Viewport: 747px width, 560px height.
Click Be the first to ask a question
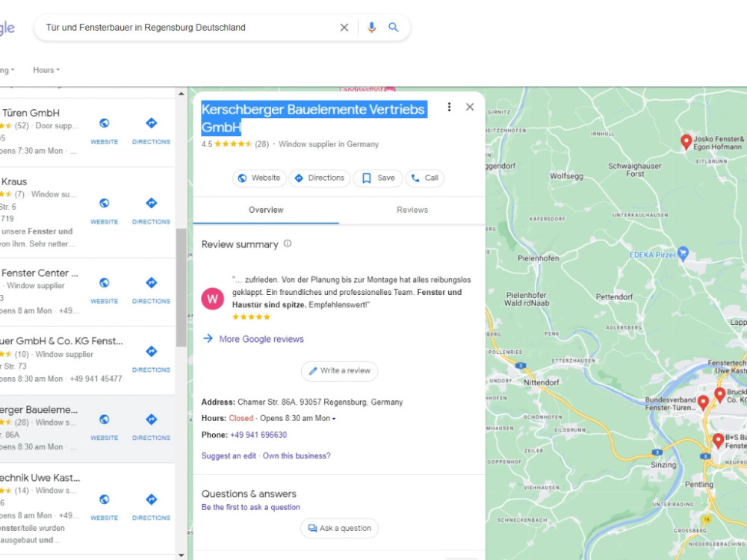[x=250, y=507]
